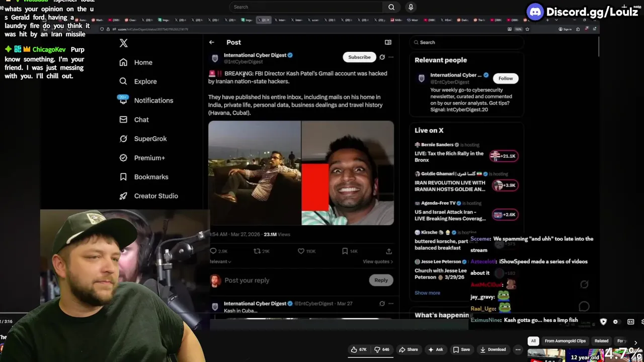Screen dimensions: 644x362
Task: Open the Bookmarks icon in sidebar
Action: click(123, 177)
